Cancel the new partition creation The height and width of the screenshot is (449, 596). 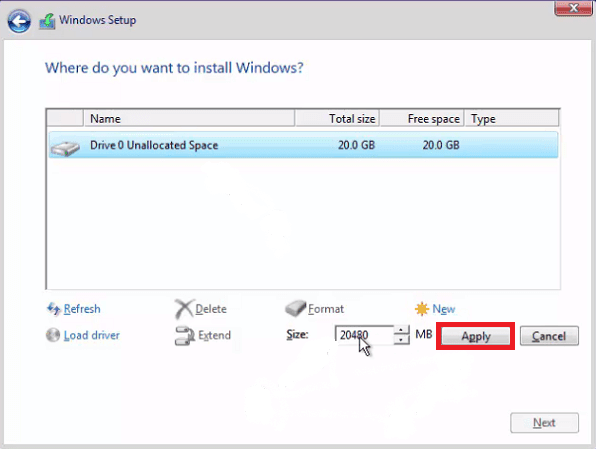click(x=549, y=336)
